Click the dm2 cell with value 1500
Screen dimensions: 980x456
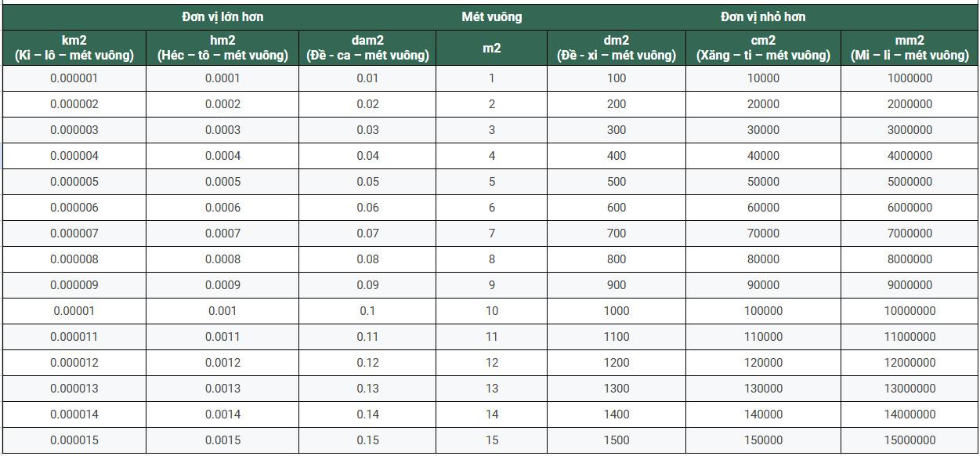[x=617, y=440]
